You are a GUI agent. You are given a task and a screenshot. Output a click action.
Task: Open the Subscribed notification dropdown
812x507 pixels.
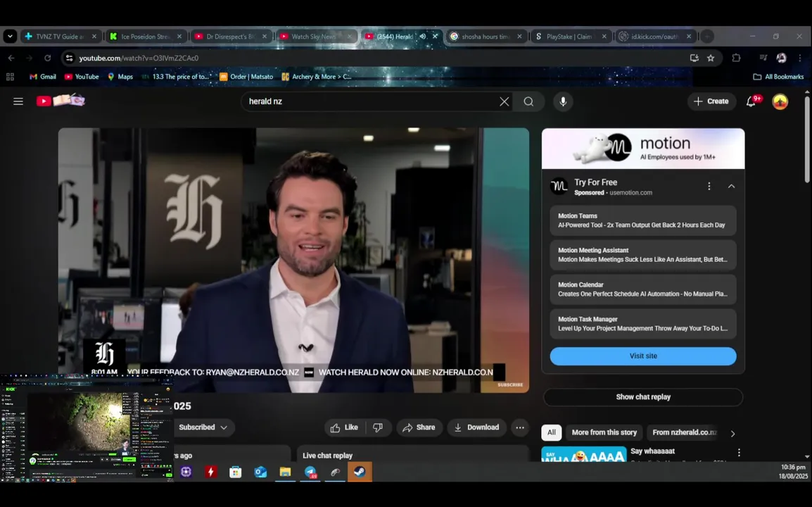(203, 427)
